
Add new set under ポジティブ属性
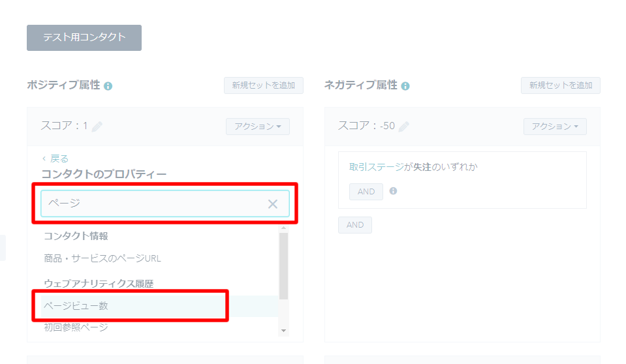click(264, 85)
